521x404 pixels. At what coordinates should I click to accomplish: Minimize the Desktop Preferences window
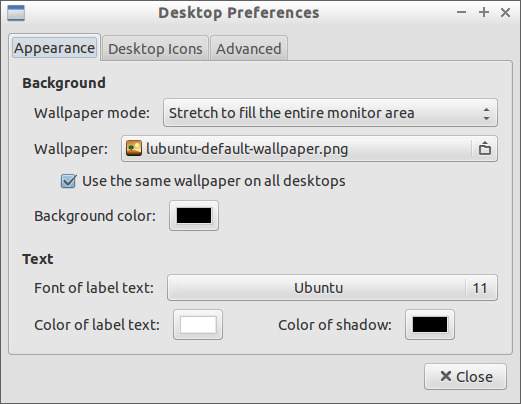(x=461, y=13)
